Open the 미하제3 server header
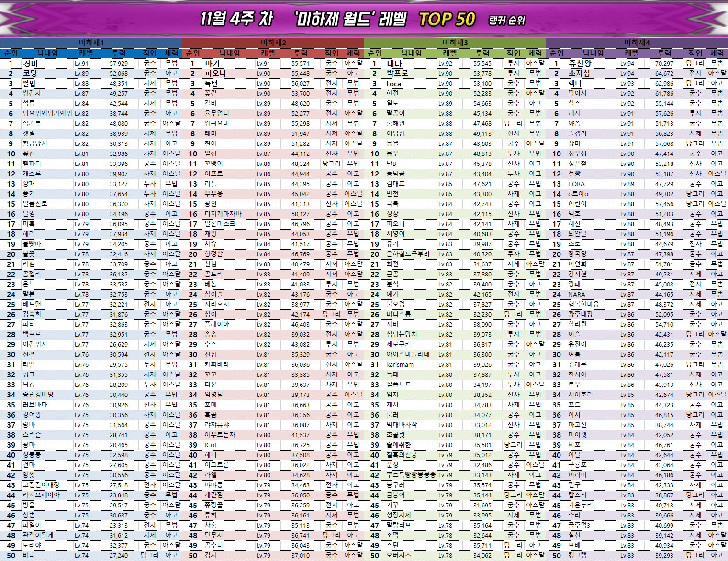728x561 pixels. pos(455,43)
